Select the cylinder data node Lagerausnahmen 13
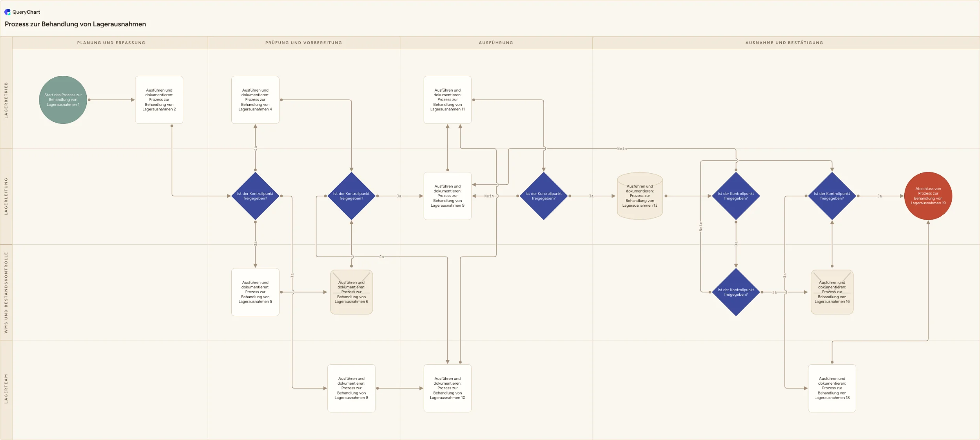This screenshot has width=980, height=440. click(640, 196)
